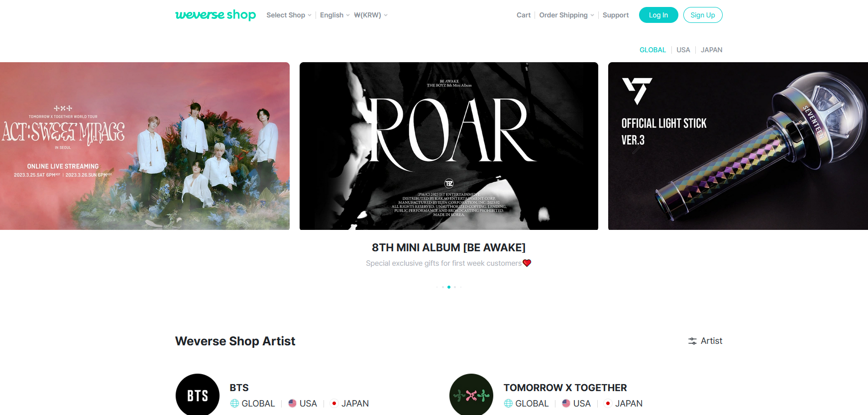Expand the Order Shipping menu
The height and width of the screenshot is (415, 868).
click(x=566, y=15)
